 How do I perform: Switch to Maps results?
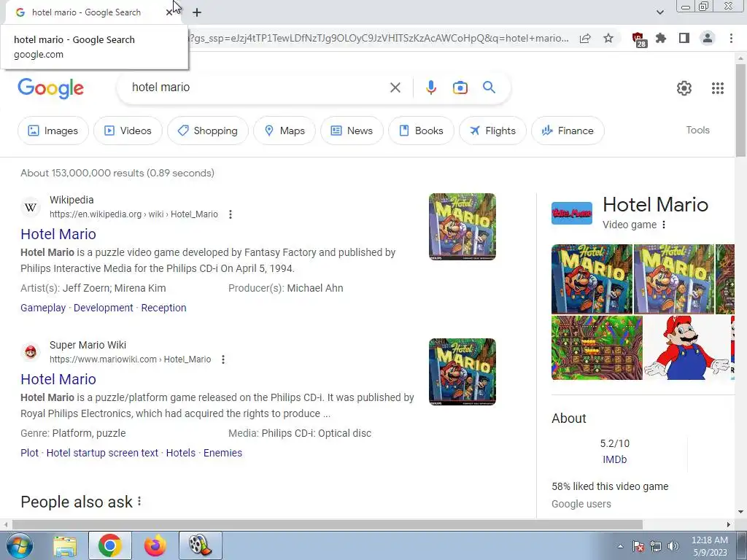tap(285, 131)
